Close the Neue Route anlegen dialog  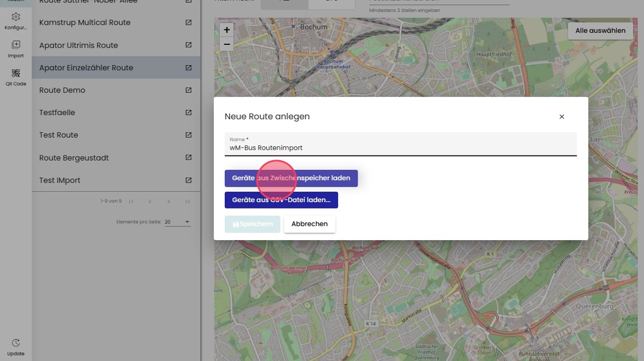(562, 117)
